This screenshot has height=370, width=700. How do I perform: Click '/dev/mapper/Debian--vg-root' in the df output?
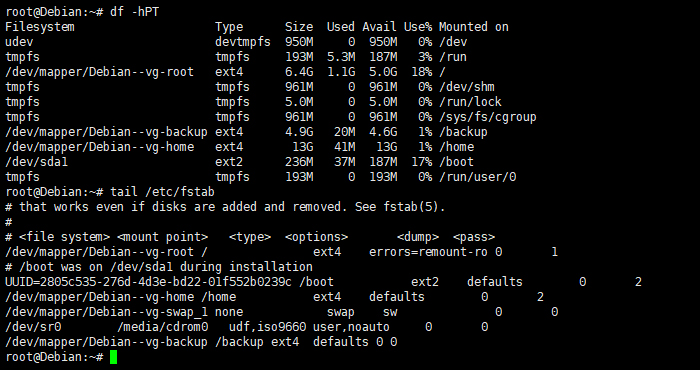click(x=100, y=72)
